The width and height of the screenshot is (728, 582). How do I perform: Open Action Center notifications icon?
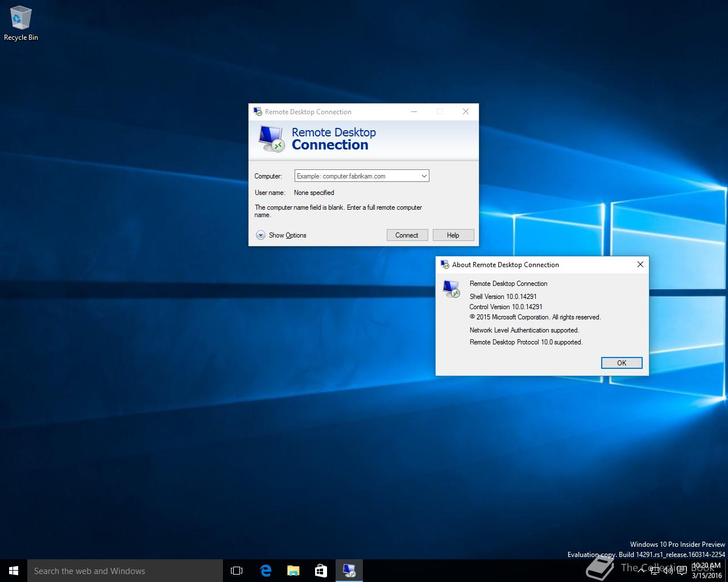tap(681, 571)
